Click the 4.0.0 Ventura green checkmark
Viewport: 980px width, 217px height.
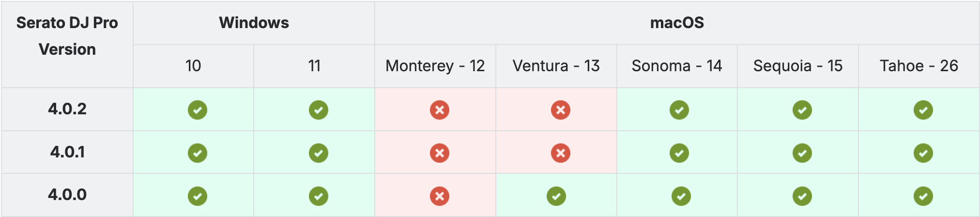(x=556, y=196)
